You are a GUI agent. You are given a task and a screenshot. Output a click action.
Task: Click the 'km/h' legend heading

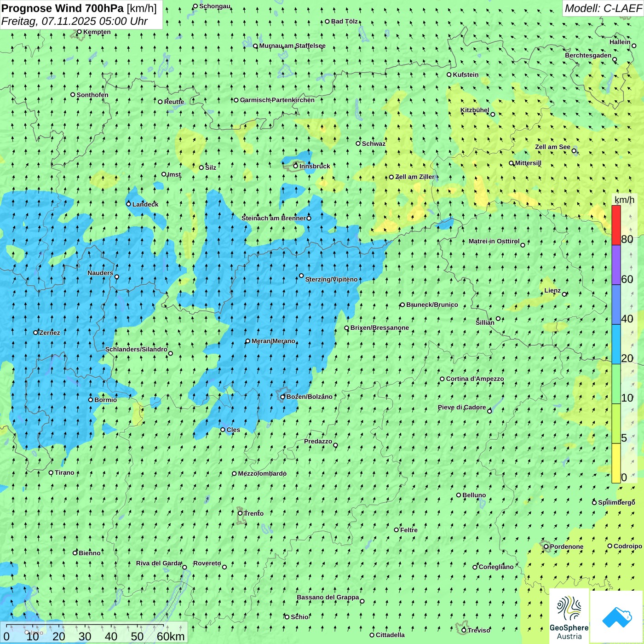[625, 200]
